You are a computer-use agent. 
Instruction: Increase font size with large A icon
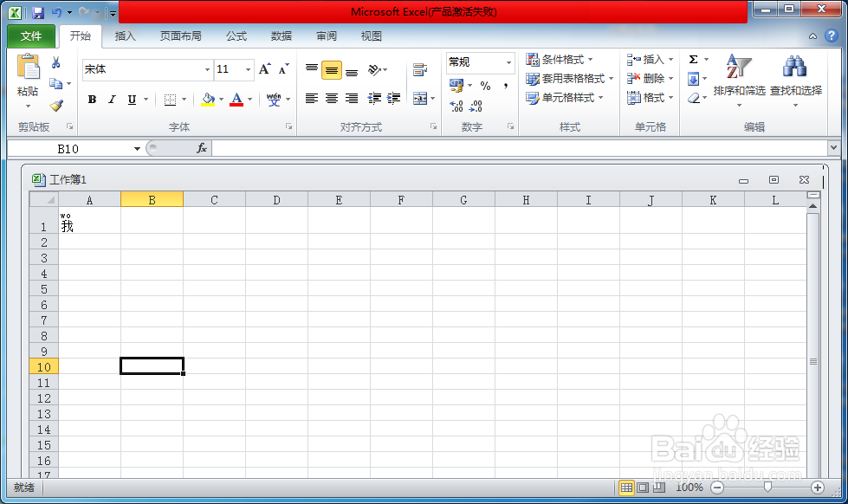click(x=264, y=69)
